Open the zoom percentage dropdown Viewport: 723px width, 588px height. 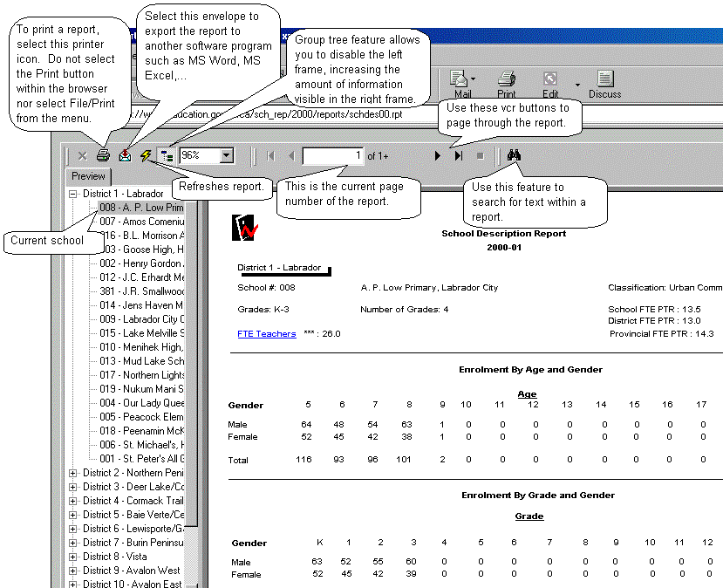pyautogui.click(x=227, y=155)
